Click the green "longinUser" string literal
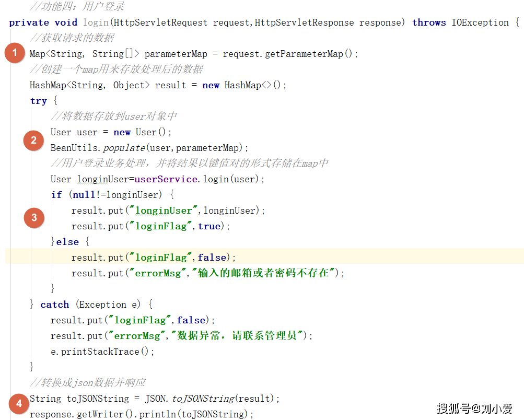This screenshot has width=524, height=420. (x=163, y=211)
